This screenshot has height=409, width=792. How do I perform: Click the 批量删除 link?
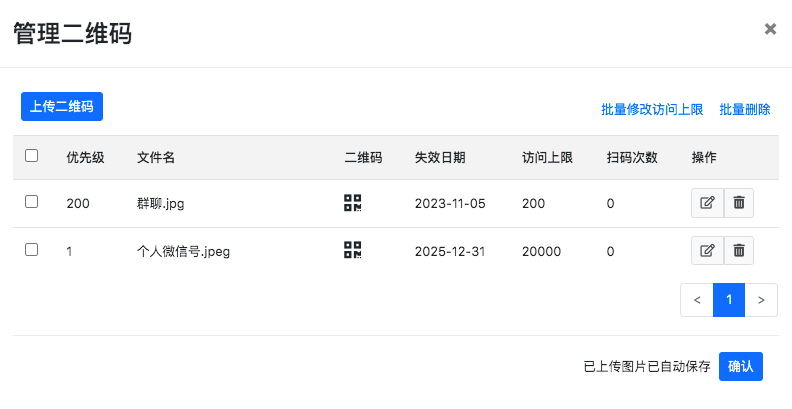click(x=745, y=110)
